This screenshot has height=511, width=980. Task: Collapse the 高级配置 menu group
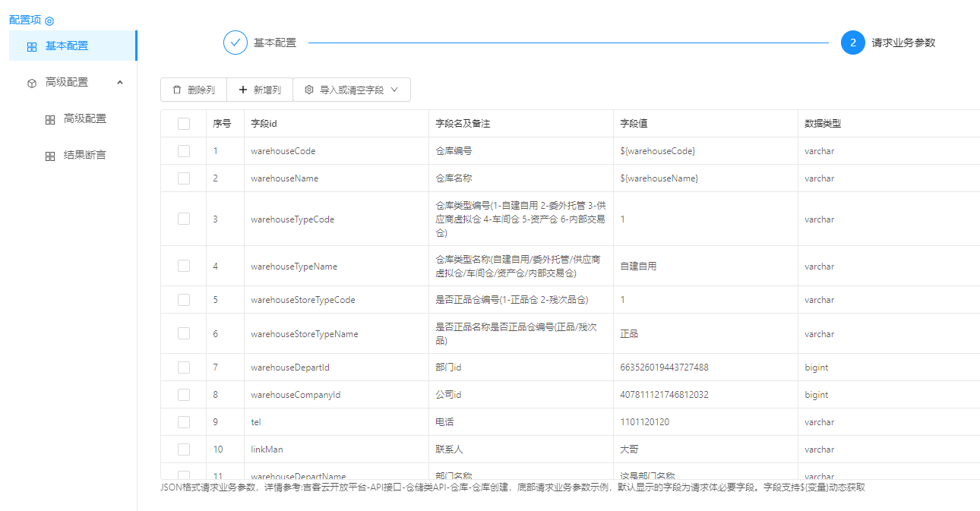pyautogui.click(x=119, y=82)
